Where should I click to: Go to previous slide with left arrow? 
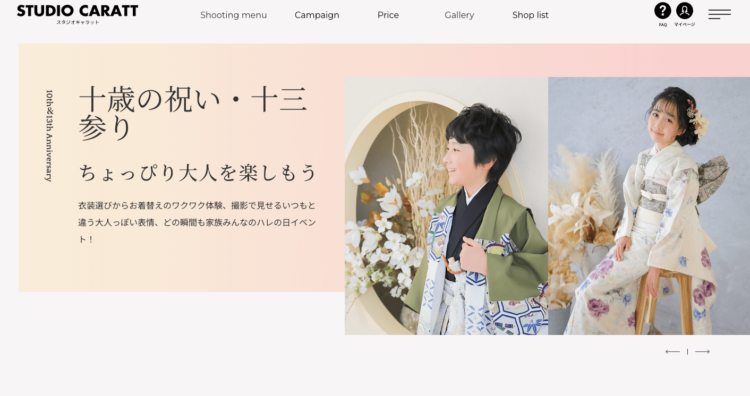(672, 352)
